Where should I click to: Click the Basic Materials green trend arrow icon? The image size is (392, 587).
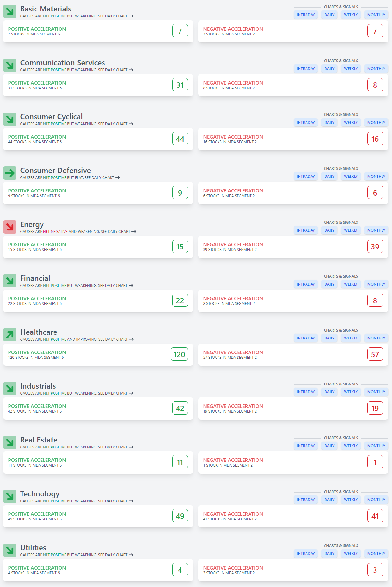click(10, 12)
